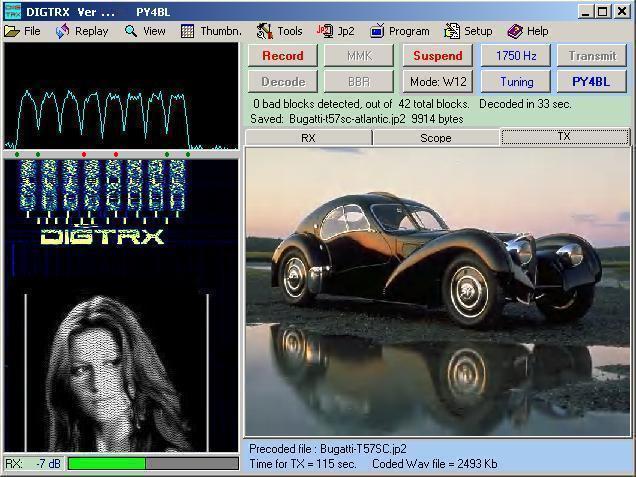
Task: Change the Mode: W12 setting
Action: (x=438, y=82)
